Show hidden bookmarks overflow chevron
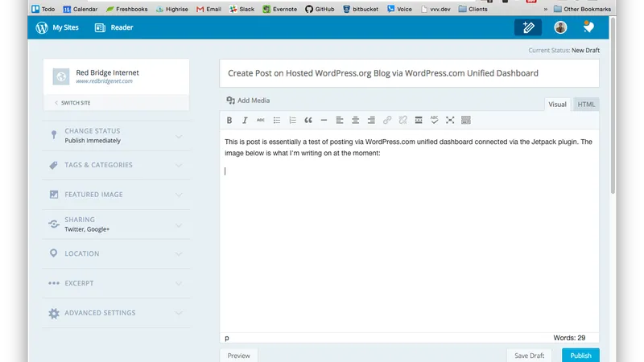This screenshot has width=644, height=362. pyautogui.click(x=546, y=9)
